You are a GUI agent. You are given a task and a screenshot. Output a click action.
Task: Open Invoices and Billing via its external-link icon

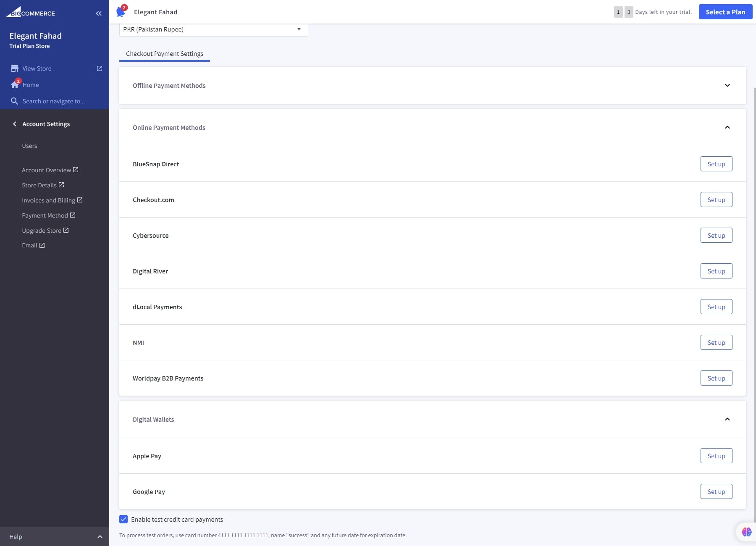coord(80,200)
